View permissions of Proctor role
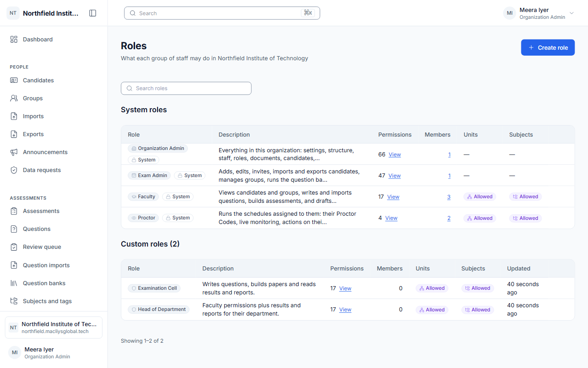 point(391,218)
